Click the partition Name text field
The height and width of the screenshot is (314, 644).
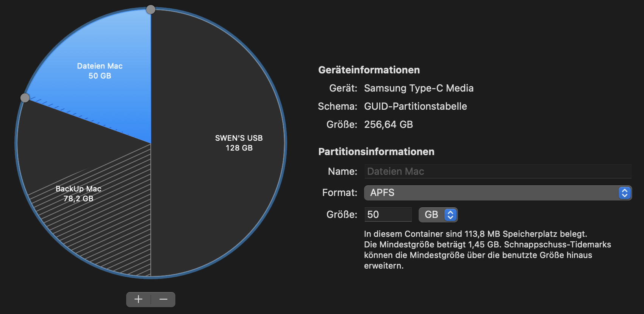[497, 171]
